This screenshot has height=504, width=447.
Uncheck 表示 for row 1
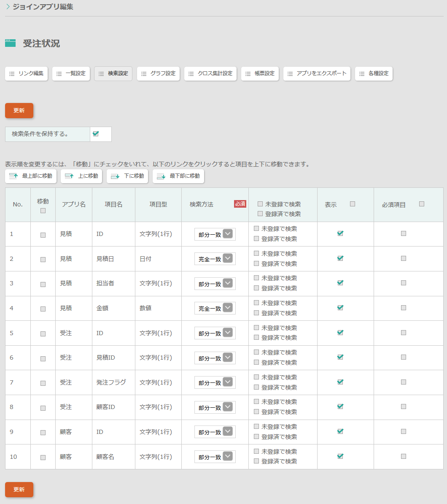340,233
